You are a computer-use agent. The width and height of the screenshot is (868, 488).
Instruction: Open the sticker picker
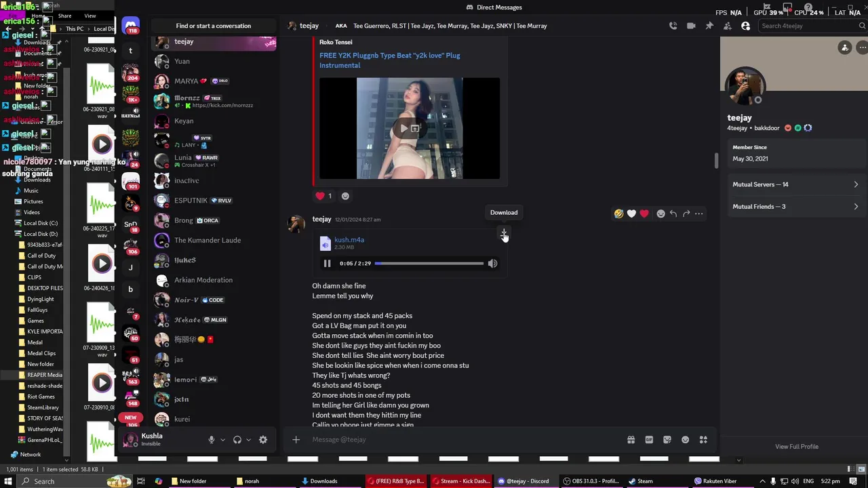point(667,440)
